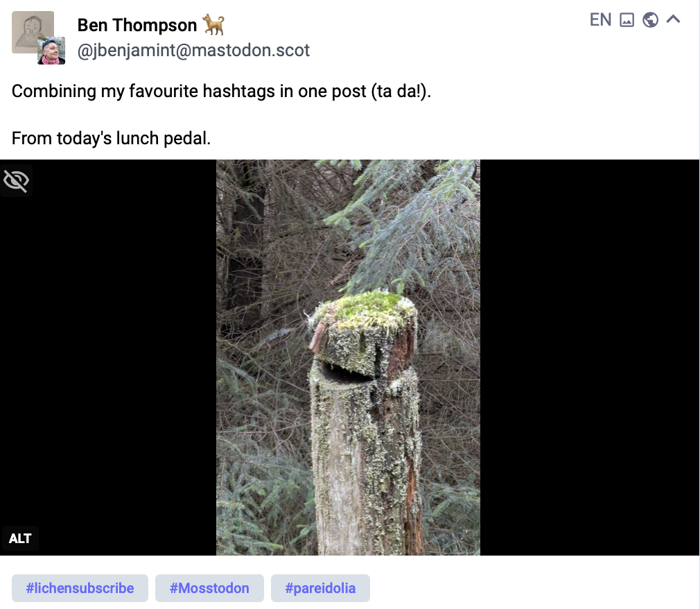Open the @jbenjamint@mastodon.scot handle

[193, 51]
